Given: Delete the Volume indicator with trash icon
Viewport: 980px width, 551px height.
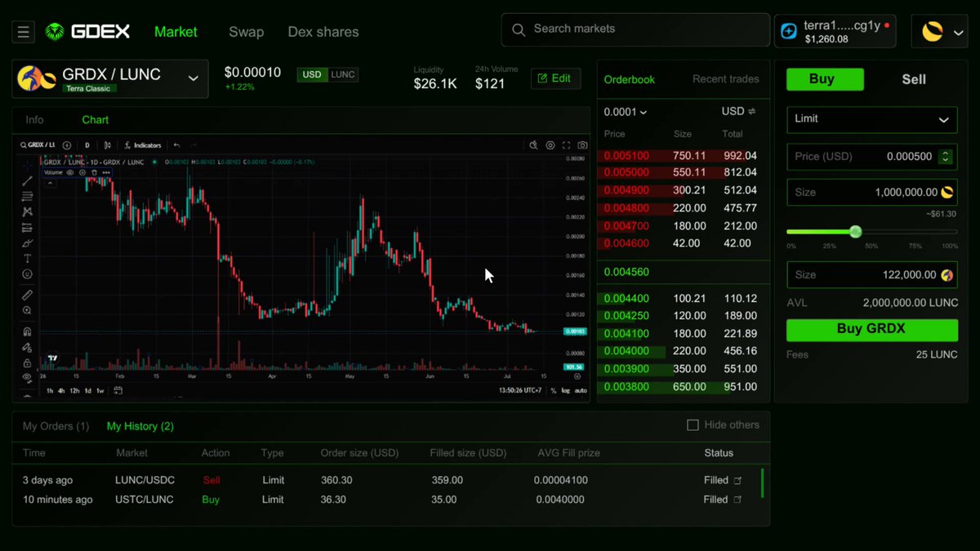Looking at the screenshot, I should (x=94, y=172).
